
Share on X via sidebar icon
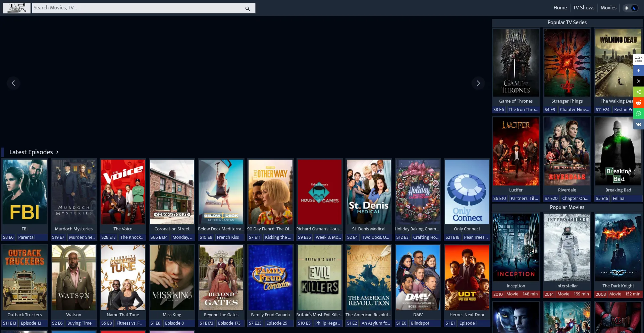[x=639, y=81]
